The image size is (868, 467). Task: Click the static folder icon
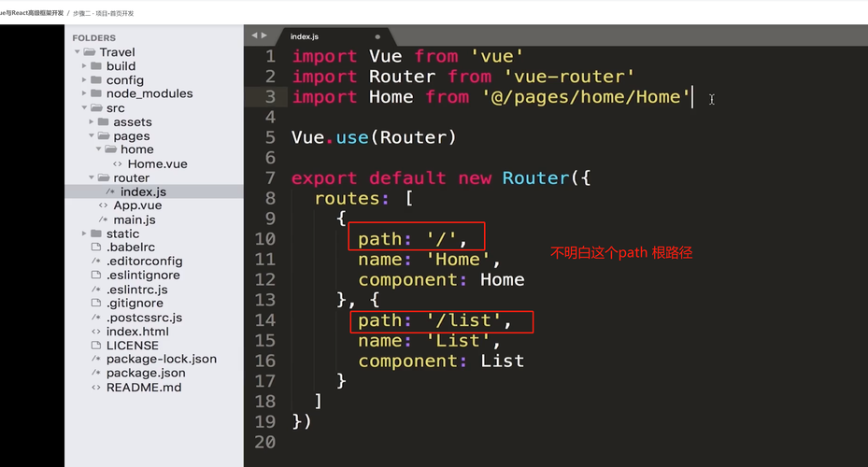pyautogui.click(x=96, y=233)
